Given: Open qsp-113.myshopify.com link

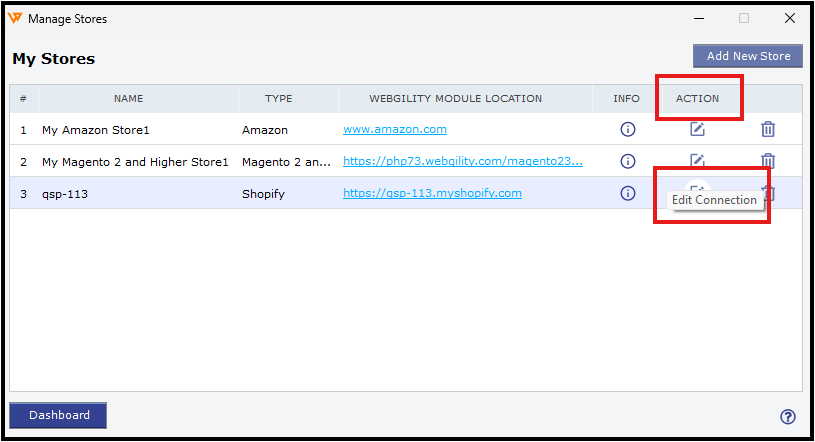Looking at the screenshot, I should 432,193.
